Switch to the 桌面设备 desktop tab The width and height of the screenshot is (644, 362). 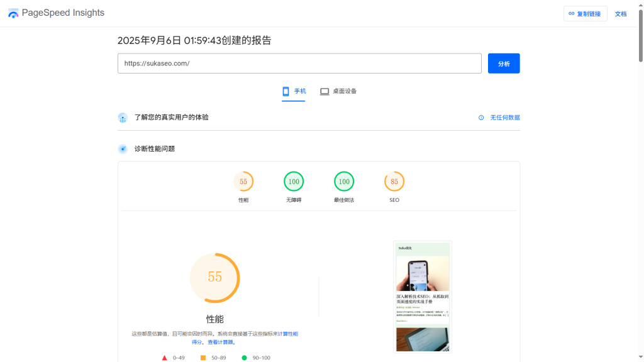[338, 91]
